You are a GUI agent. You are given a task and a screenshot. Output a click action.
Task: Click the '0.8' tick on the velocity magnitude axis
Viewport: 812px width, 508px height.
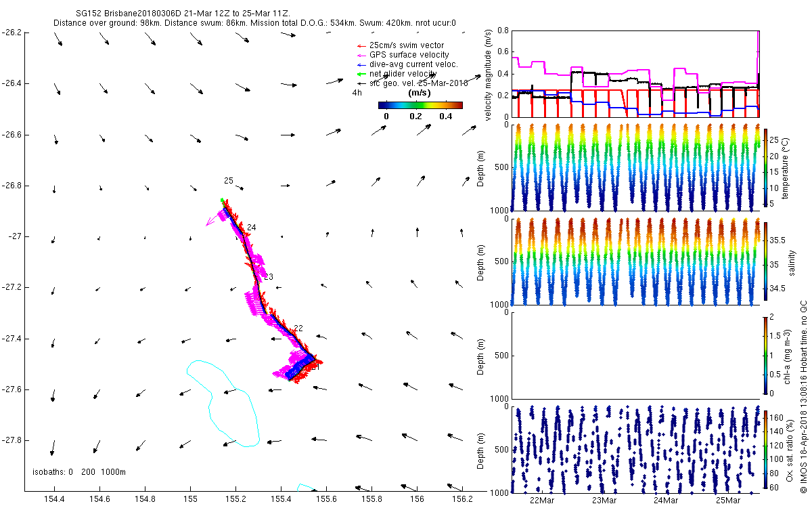click(x=503, y=30)
